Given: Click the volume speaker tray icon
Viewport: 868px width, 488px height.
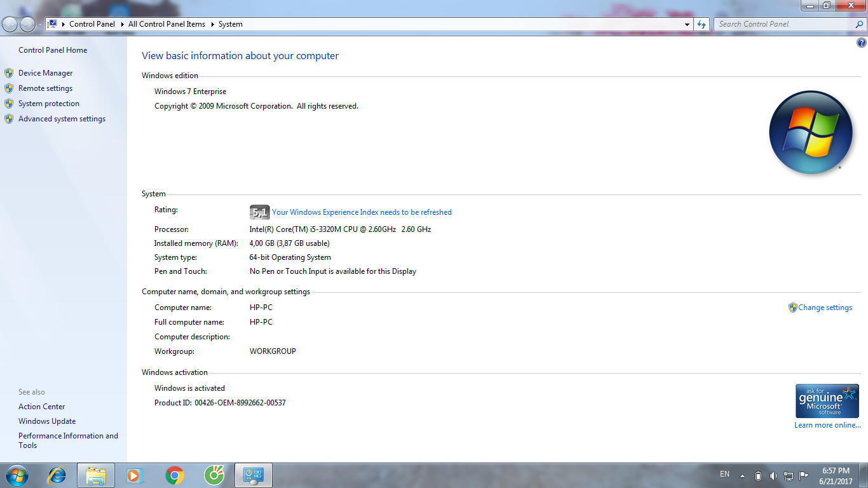Looking at the screenshot, I should 773,475.
